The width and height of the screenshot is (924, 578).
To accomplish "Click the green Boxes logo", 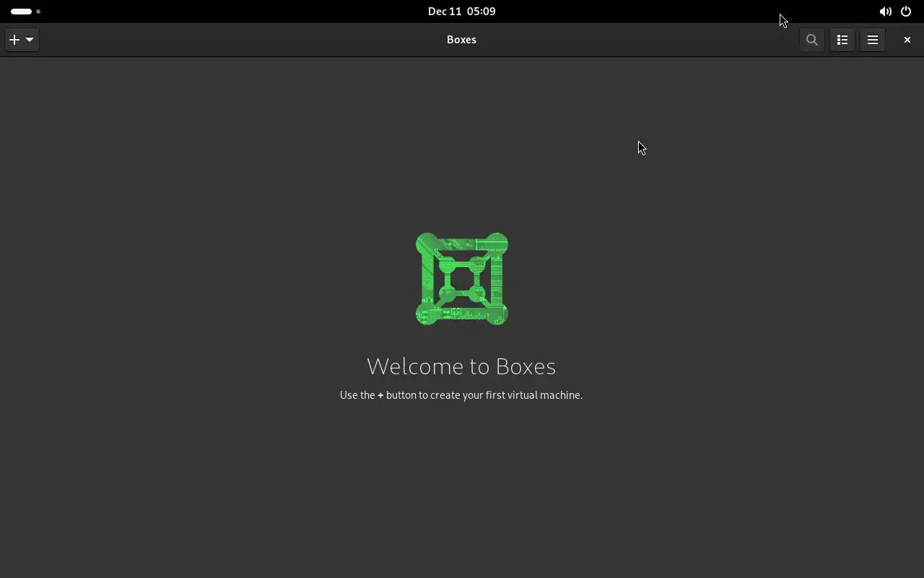I will pos(462,279).
